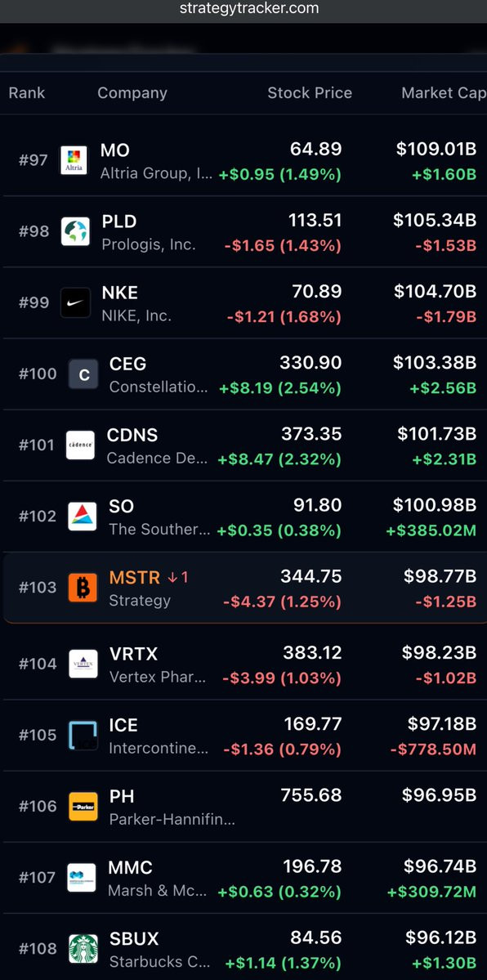Click the Altria Group logo icon
487x980 pixels.
point(74,161)
